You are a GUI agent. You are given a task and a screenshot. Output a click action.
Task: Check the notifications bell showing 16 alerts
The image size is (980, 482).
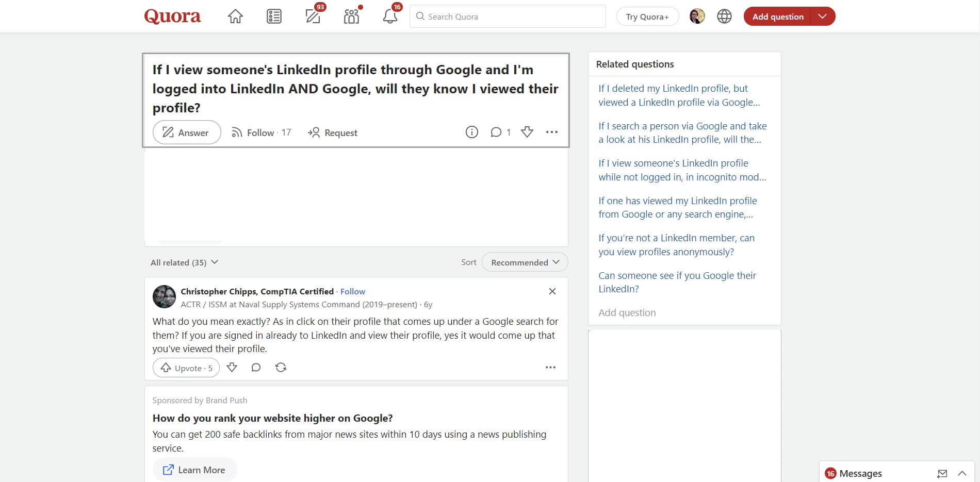point(389,16)
